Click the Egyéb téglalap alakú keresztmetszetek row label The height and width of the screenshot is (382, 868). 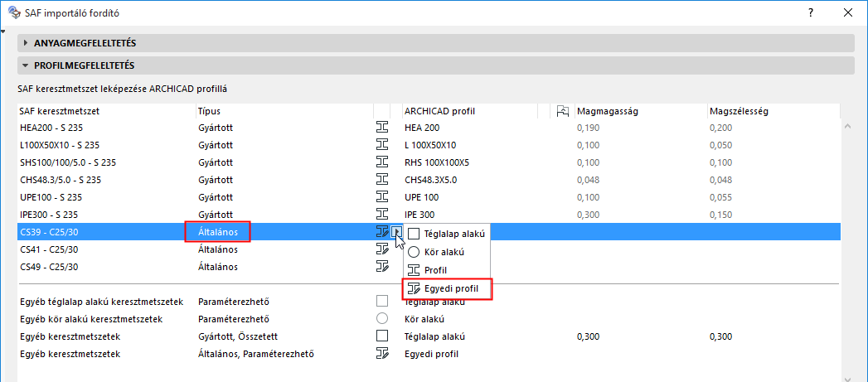pos(100,302)
